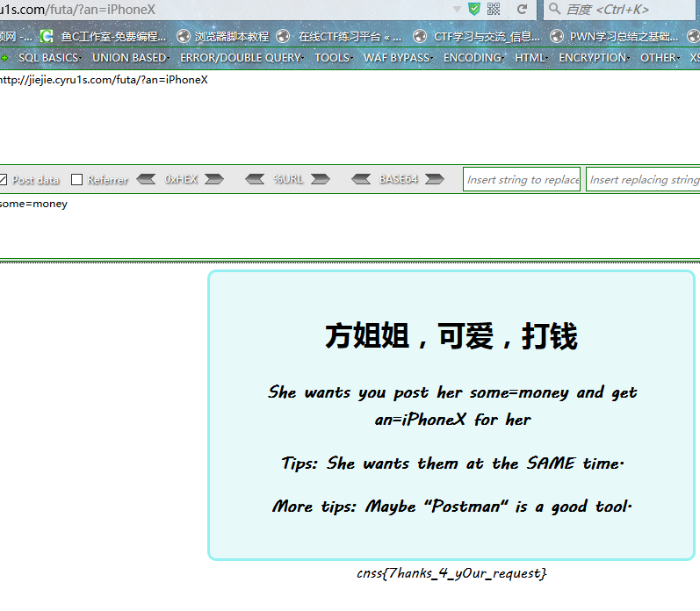Open the address bar history dropdown arrow
Screen dimensions: 700x611
[457, 9]
